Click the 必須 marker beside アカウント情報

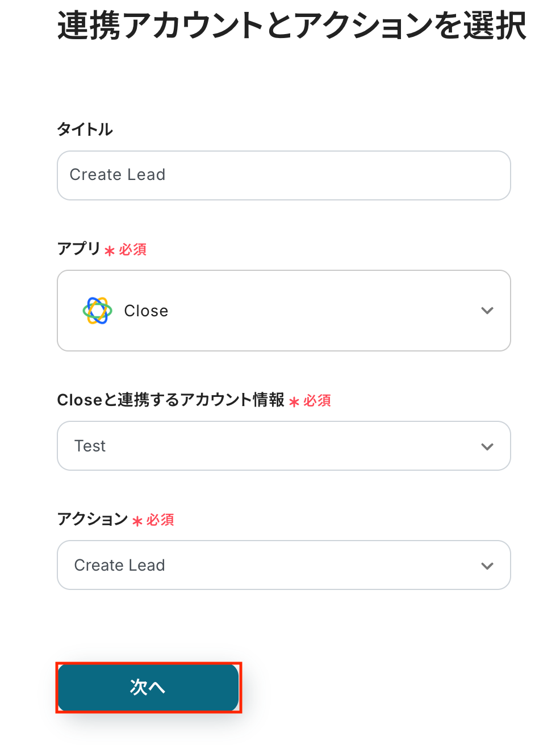(x=317, y=401)
